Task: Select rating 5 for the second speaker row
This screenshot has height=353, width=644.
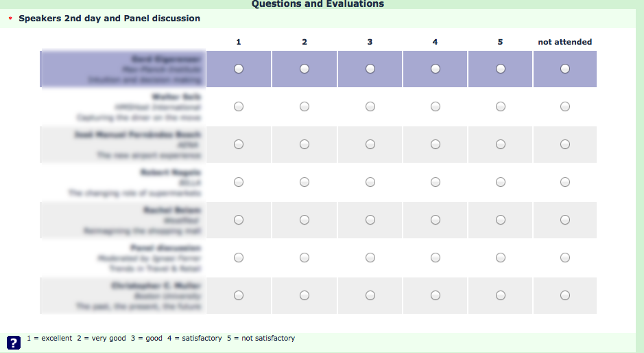Action: click(501, 106)
